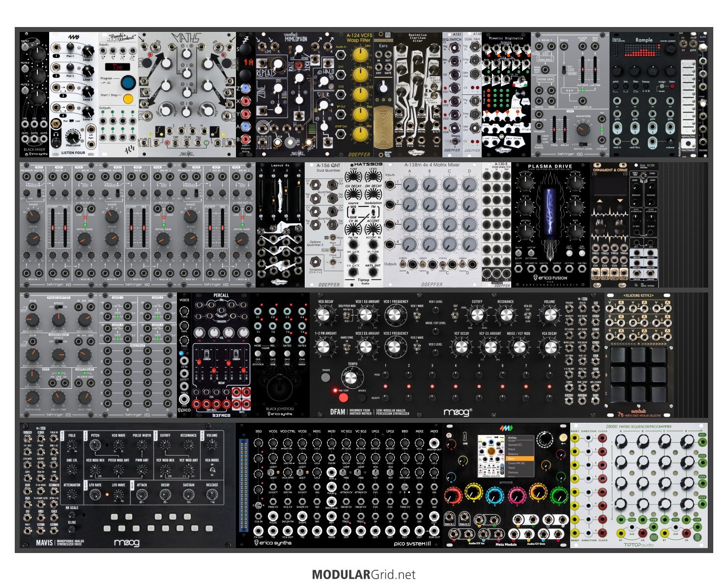Toggle the DFAM VCF HP/LP switch

pyautogui.click(x=455, y=315)
